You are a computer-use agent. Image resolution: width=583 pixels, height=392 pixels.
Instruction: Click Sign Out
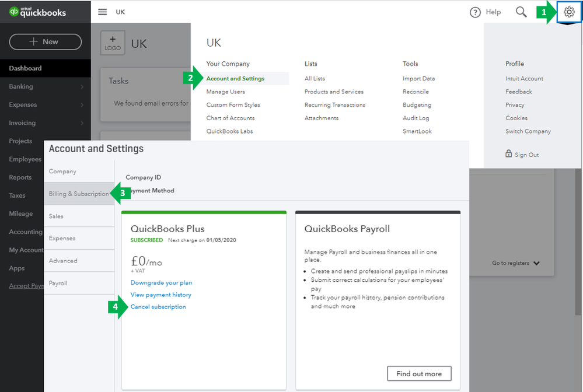526,155
